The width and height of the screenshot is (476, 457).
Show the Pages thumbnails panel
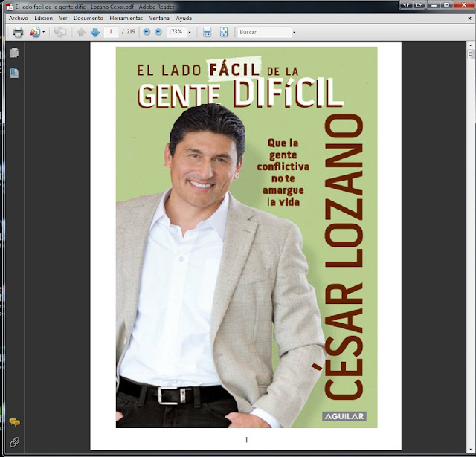14,53
